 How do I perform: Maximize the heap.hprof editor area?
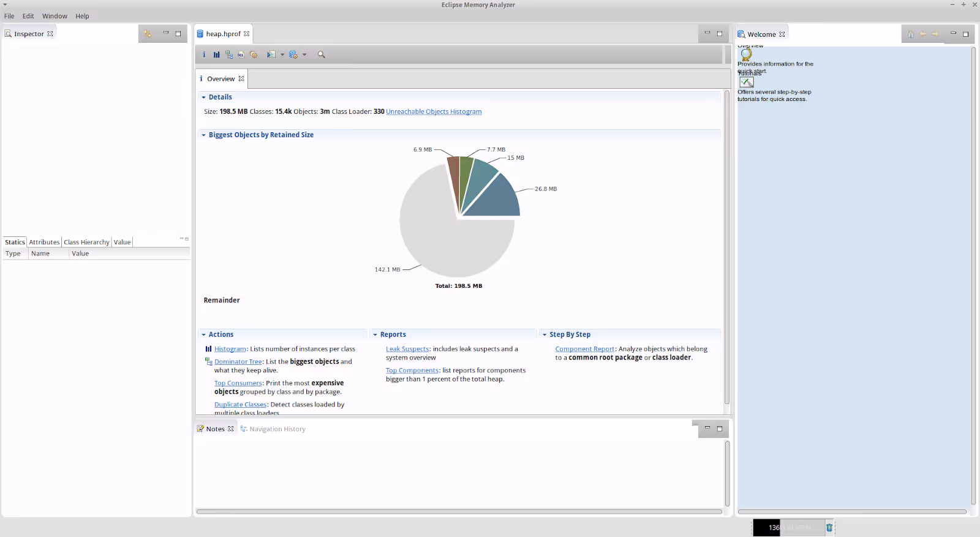pyautogui.click(x=720, y=34)
